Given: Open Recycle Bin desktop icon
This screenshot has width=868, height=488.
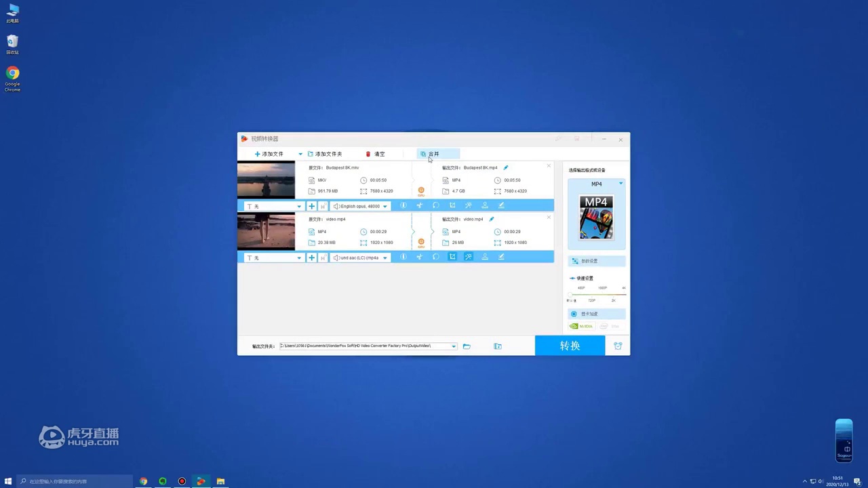Looking at the screenshot, I should pos(13,45).
